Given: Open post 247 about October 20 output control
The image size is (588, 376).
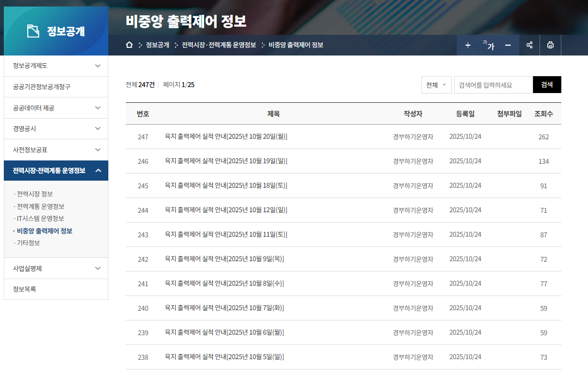Looking at the screenshot, I should click(x=225, y=137).
